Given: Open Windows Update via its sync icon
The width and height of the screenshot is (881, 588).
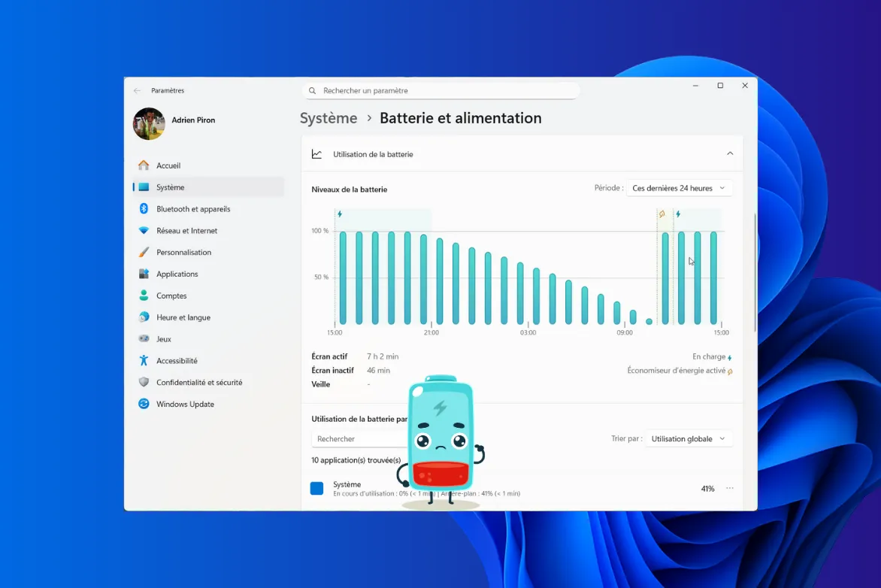Looking at the screenshot, I should tap(144, 405).
